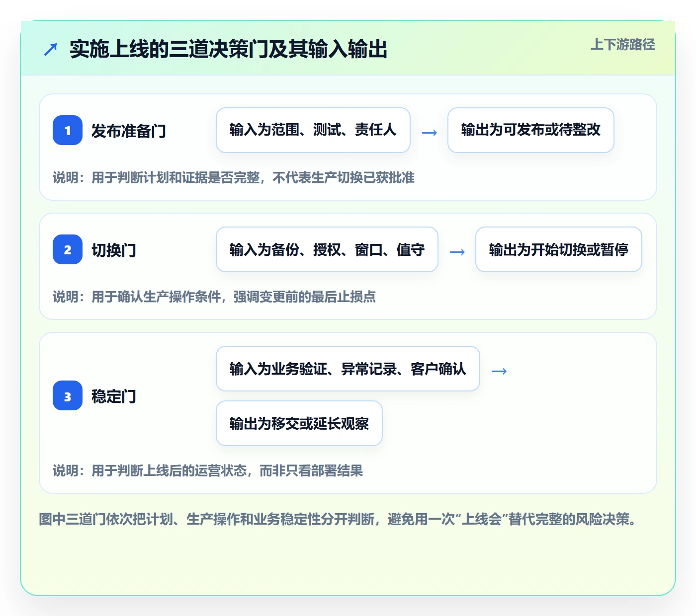Viewport: 696px width, 616px height.
Task: Click the 切换门 heading
Action: coord(114,250)
